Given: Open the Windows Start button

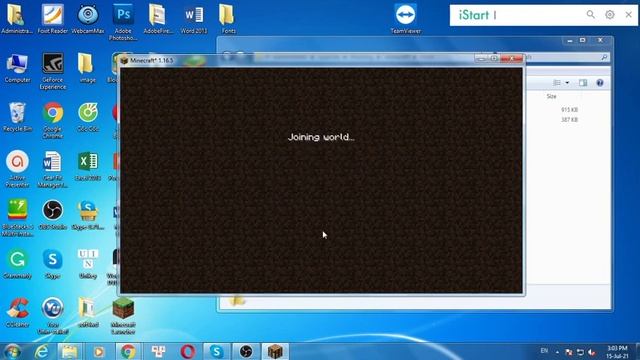Looking at the screenshot, I should click(12, 351).
